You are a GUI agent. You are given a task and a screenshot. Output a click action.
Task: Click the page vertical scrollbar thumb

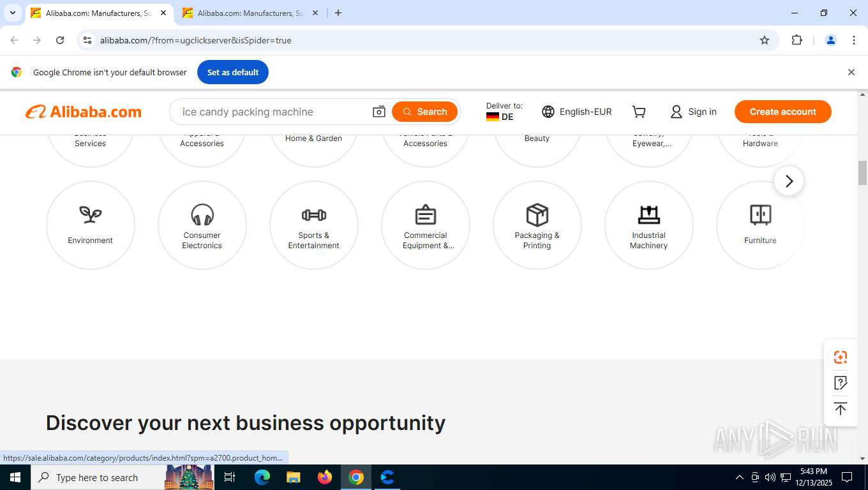[863, 172]
